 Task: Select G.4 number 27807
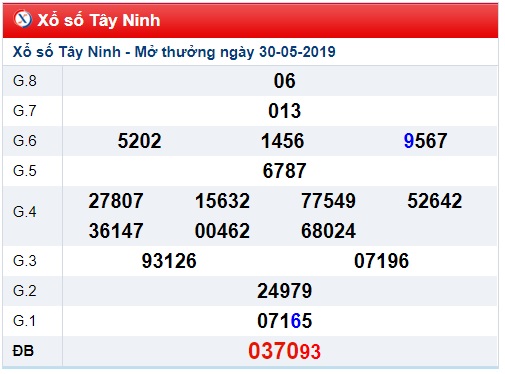point(116,201)
